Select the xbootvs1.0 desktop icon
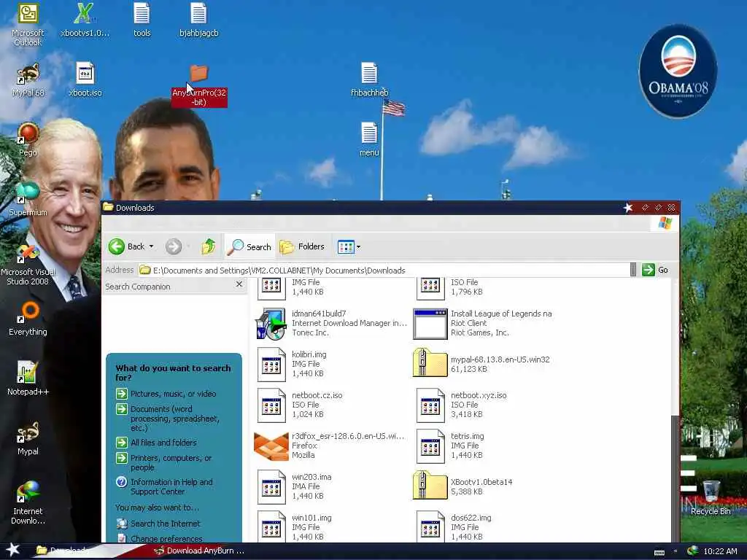This screenshot has height=560, width=747. click(x=85, y=20)
